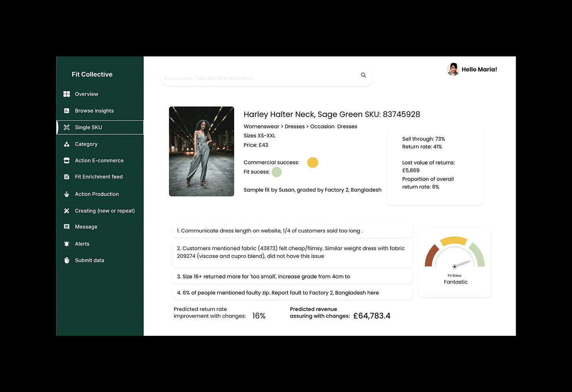Image resolution: width=572 pixels, height=392 pixels.
Task: Click the Submit data hand icon
Action: 67,260
